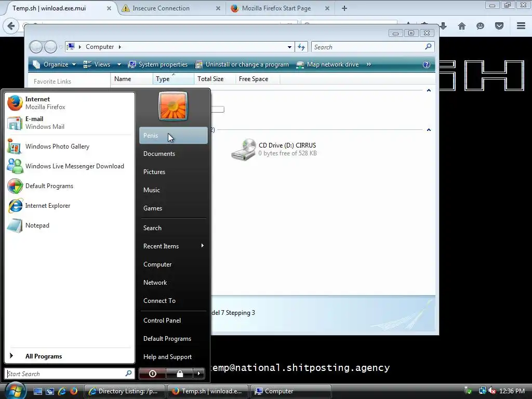Click the lock button in Start menu
This screenshot has width=532, height=399.
pos(179,374)
